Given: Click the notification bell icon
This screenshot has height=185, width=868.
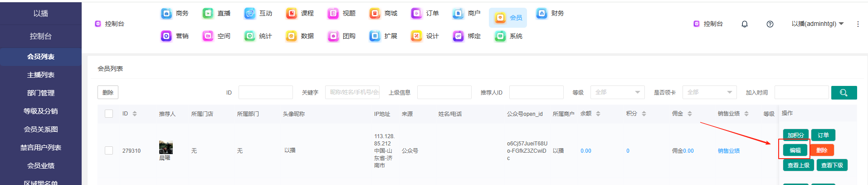Looking at the screenshot, I should [744, 24].
